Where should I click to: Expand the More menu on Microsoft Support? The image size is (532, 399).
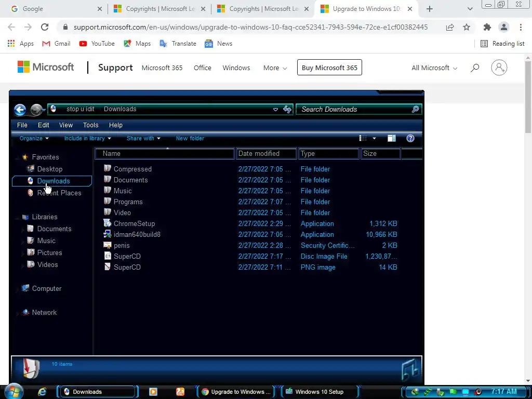[x=275, y=68]
